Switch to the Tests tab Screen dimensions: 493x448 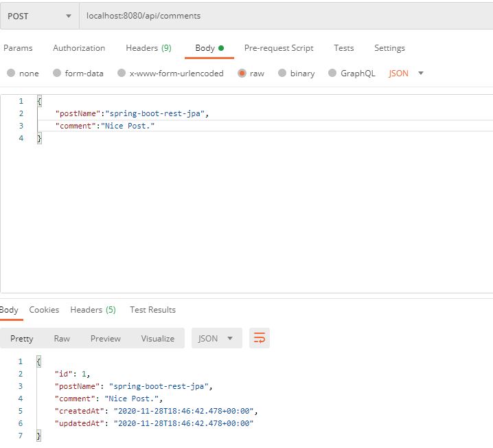point(343,48)
